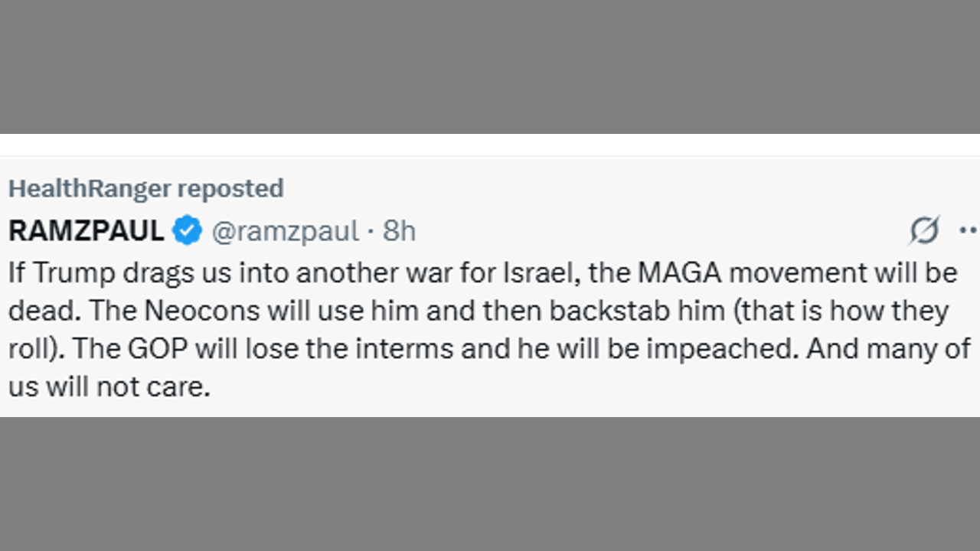This screenshot has height=551, width=980.
Task: Click "GOP" in the third line
Action: click(157, 349)
